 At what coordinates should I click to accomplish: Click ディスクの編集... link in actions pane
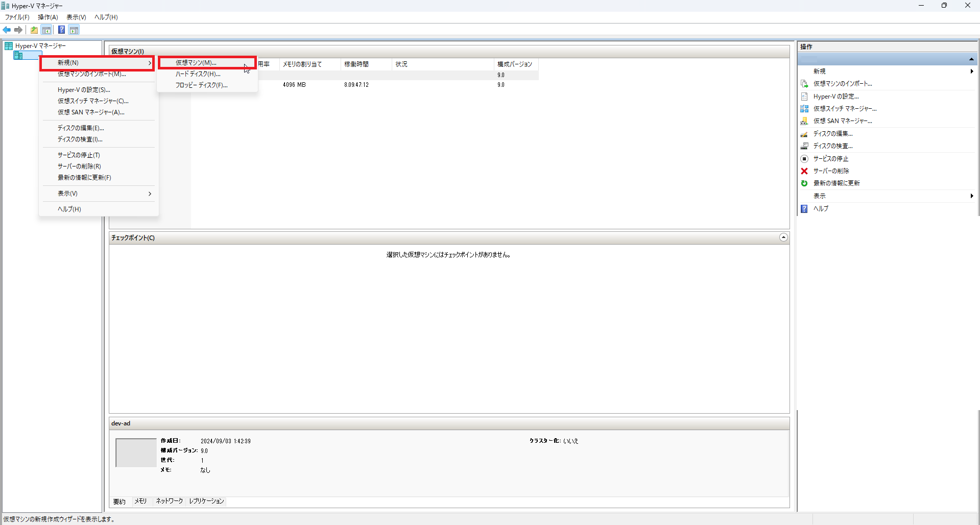[x=833, y=134]
